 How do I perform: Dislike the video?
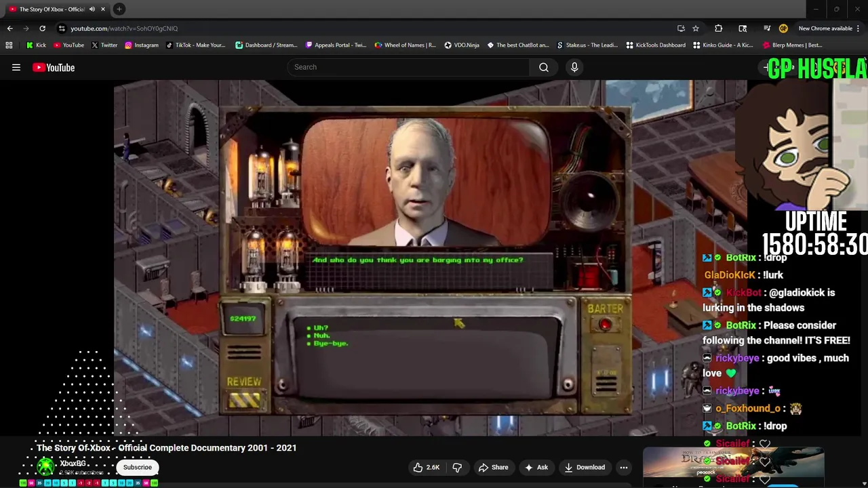click(457, 467)
